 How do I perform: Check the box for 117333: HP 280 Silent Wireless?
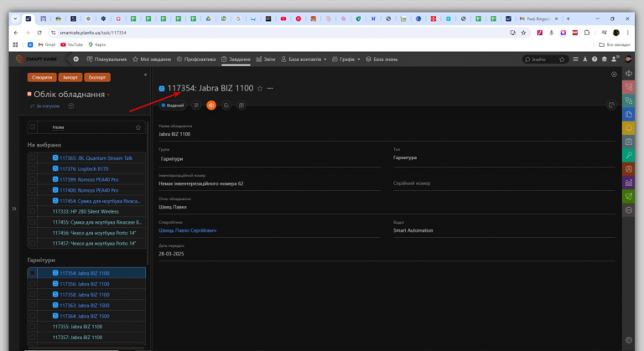tap(33, 211)
